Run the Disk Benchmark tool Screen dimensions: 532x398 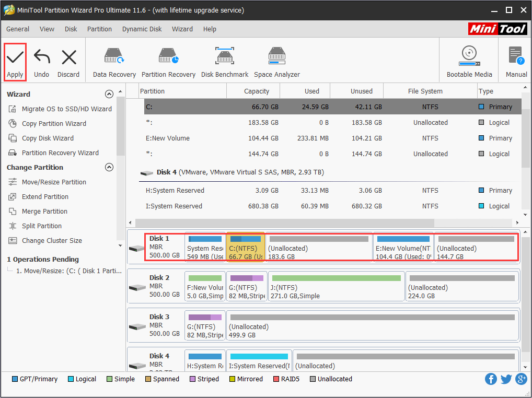[225, 62]
